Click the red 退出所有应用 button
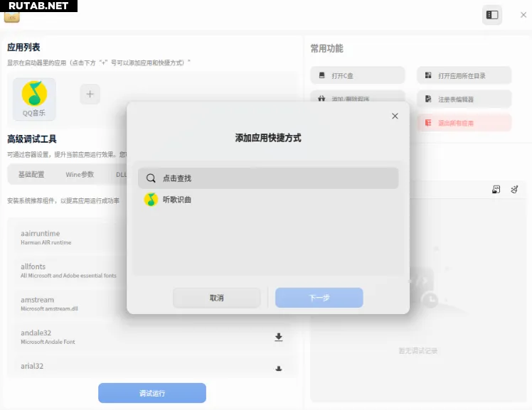The height and width of the screenshot is (410, 532). (x=464, y=123)
